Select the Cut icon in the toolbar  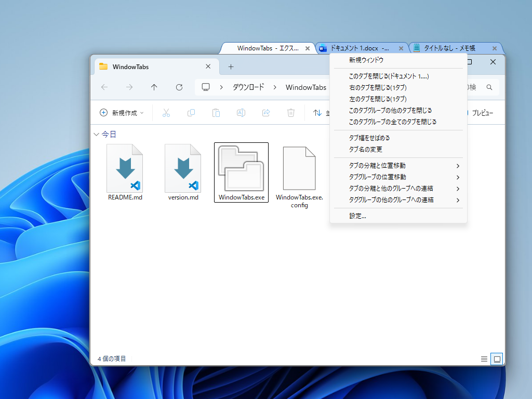[166, 112]
